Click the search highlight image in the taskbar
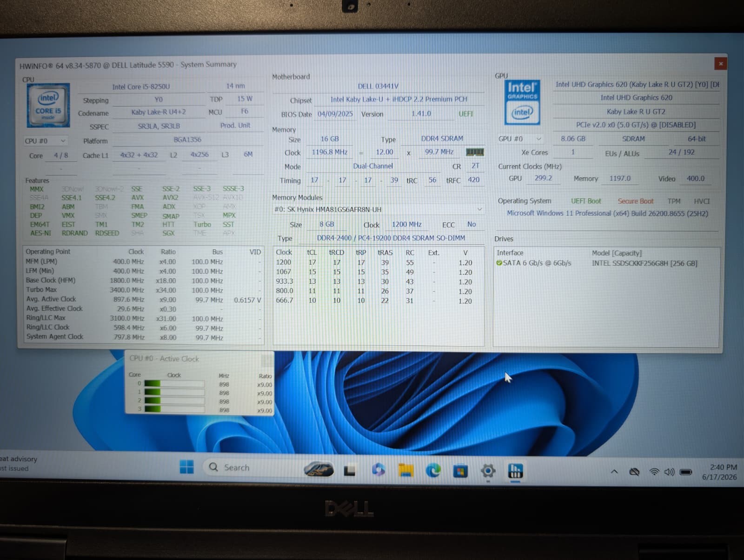The image size is (744, 560). click(319, 468)
